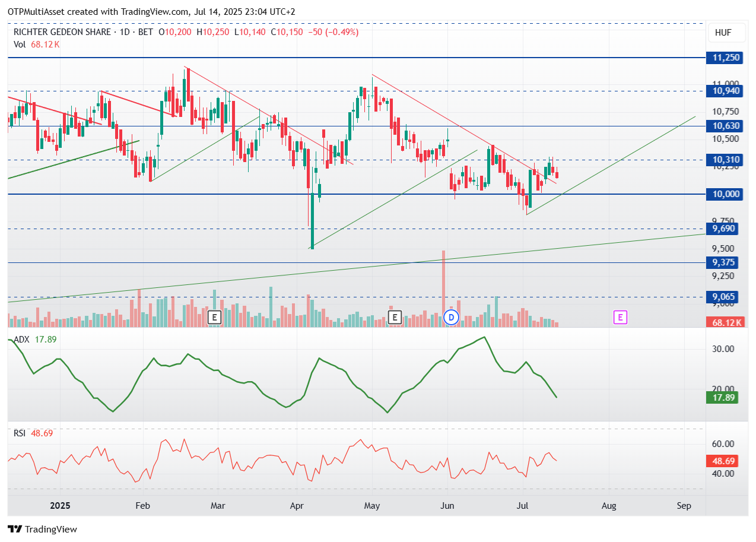Click the Feb label on time axis

[x=142, y=506]
